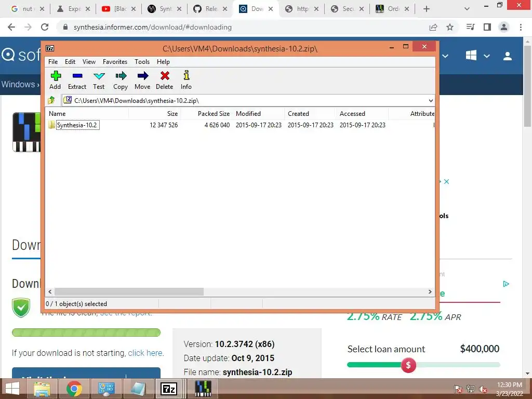Sort by Size column header
This screenshot has width=532, height=399.
[x=154, y=114]
